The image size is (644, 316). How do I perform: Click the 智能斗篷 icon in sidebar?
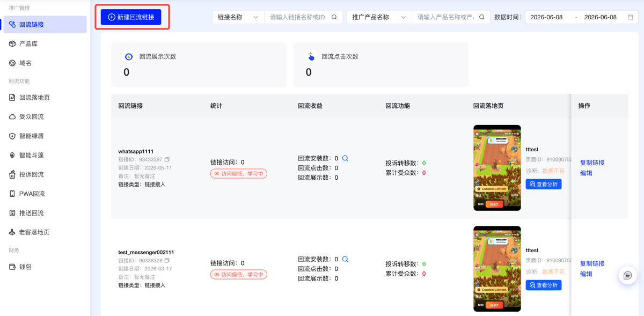tap(12, 156)
